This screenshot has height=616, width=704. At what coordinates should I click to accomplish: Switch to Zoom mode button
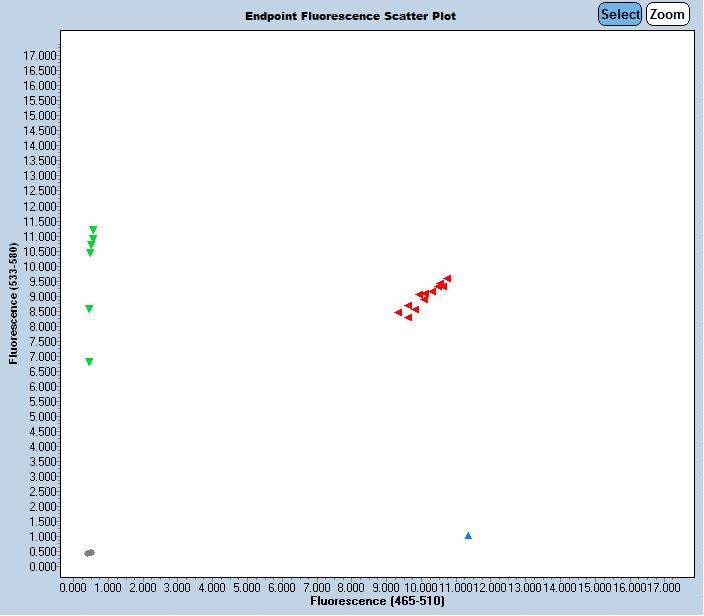(x=667, y=14)
